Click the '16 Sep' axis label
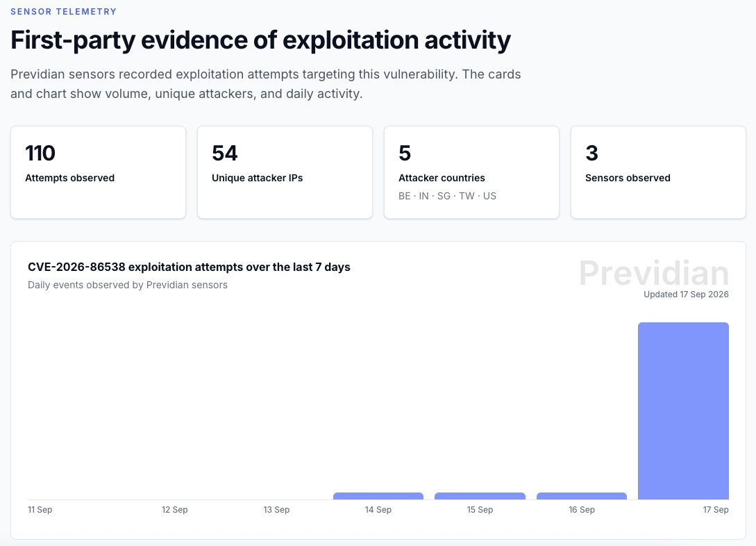The image size is (756, 546). (582, 509)
